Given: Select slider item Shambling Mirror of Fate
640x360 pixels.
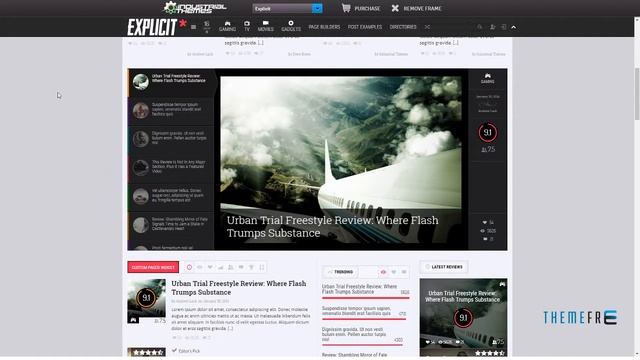Looking at the screenshot, I should (171, 224).
